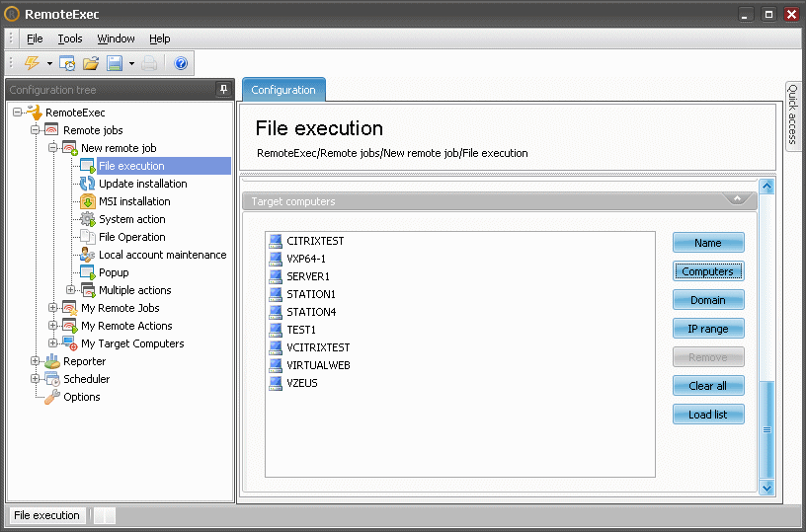Click the Computers button
This screenshot has height=532, width=806.
coord(708,271)
